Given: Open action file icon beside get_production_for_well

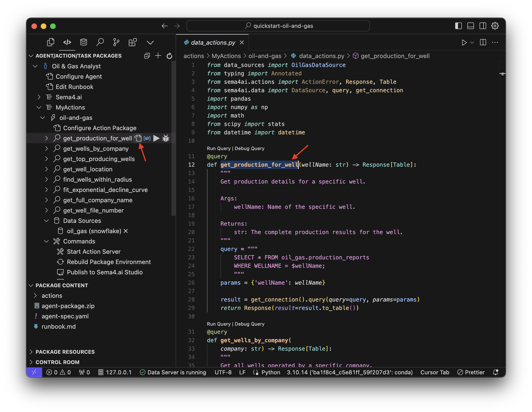Looking at the screenshot, I should coord(138,138).
